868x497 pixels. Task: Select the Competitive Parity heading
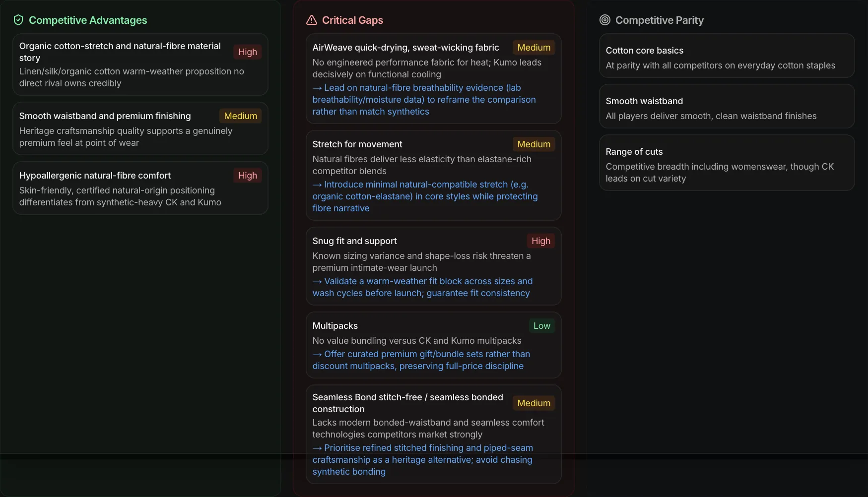click(x=660, y=20)
